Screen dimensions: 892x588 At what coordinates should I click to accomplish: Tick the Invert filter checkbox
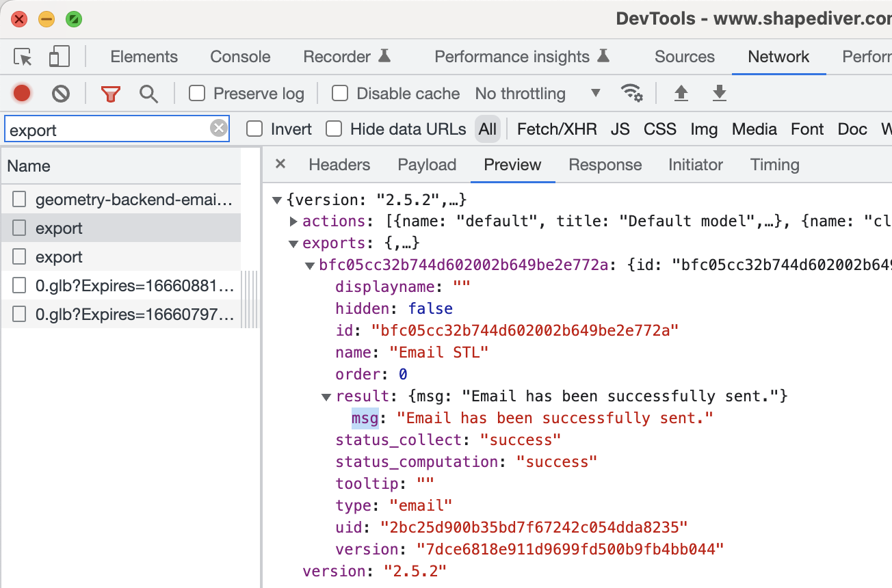pos(254,129)
